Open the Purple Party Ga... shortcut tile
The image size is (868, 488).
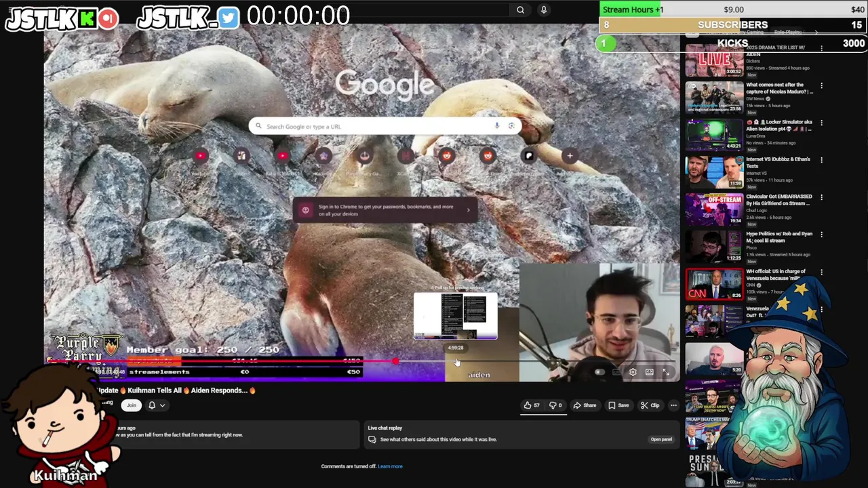(x=364, y=156)
